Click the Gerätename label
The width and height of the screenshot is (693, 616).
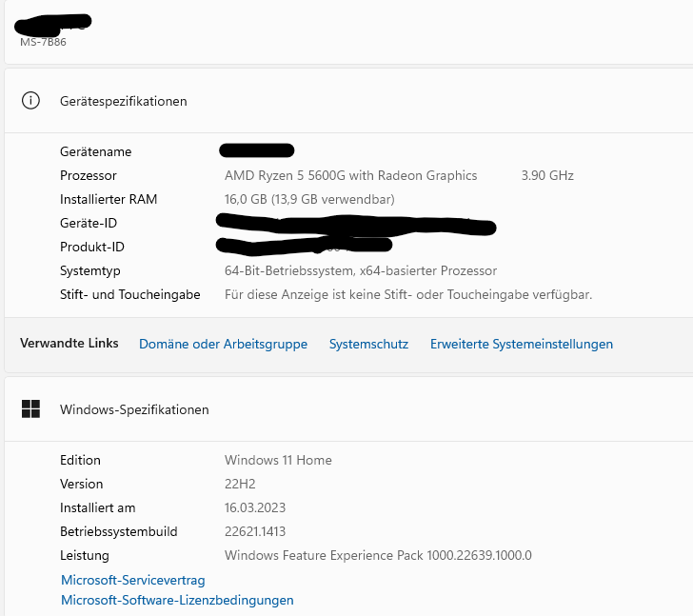pos(96,151)
